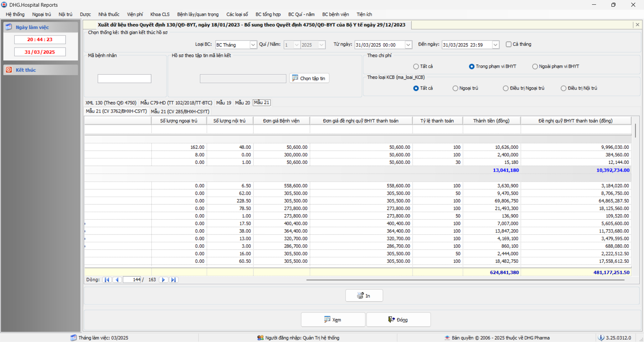
Task: Click the Xem view button
Action: click(333, 320)
